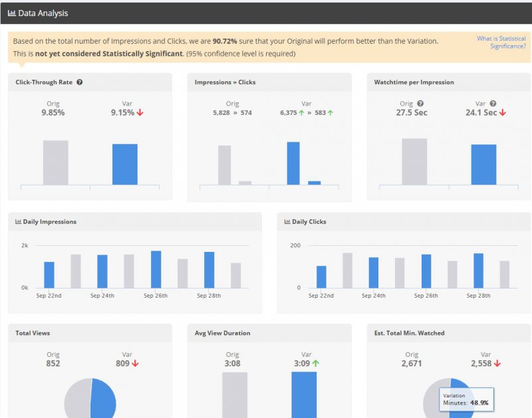Click help icon beside Watchtime Orig label
This screenshot has width=532, height=418.
420,104
